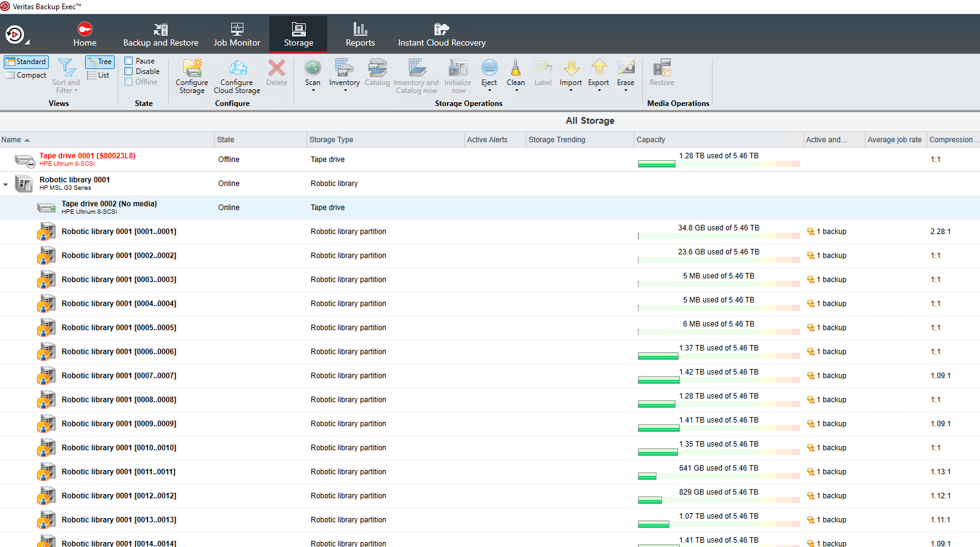Click the Erase media icon
The width and height of the screenshot is (980, 547).
click(x=626, y=68)
